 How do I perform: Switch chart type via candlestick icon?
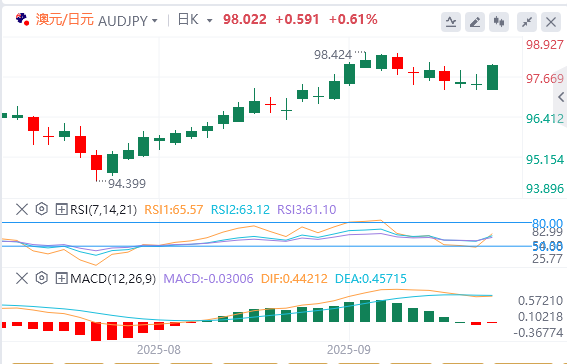499,22
